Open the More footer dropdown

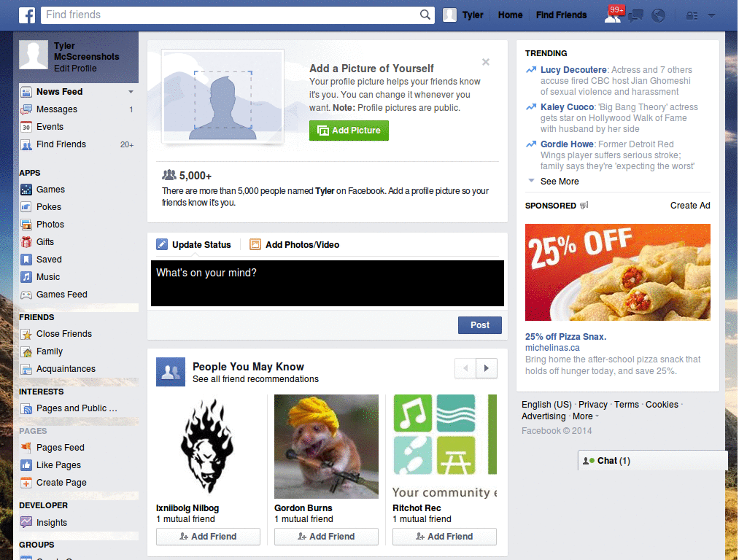pyautogui.click(x=586, y=416)
